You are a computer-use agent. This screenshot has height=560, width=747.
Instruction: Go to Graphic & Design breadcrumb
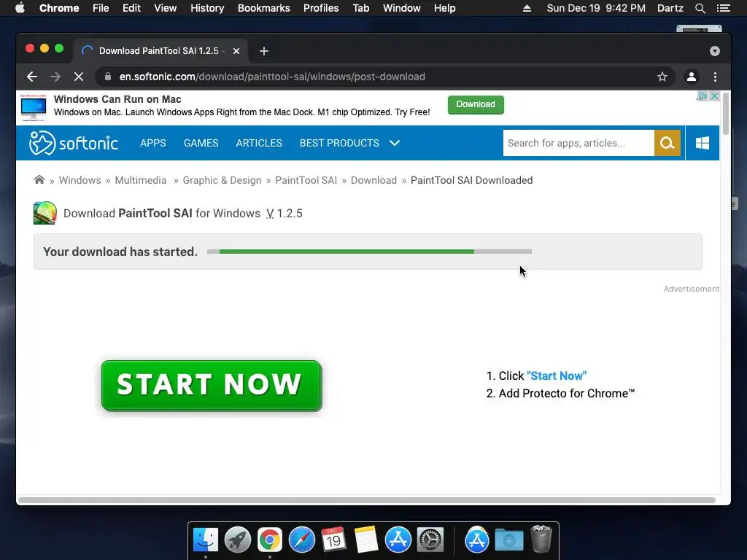click(222, 180)
